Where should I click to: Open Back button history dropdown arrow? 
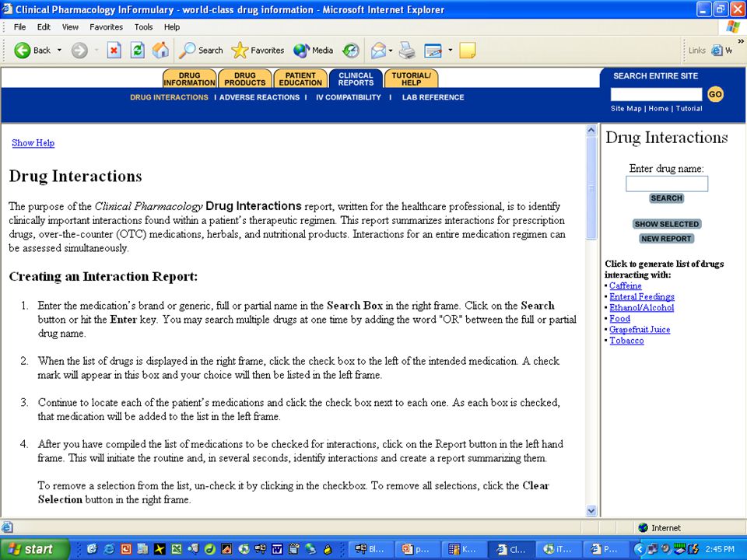pyautogui.click(x=60, y=50)
